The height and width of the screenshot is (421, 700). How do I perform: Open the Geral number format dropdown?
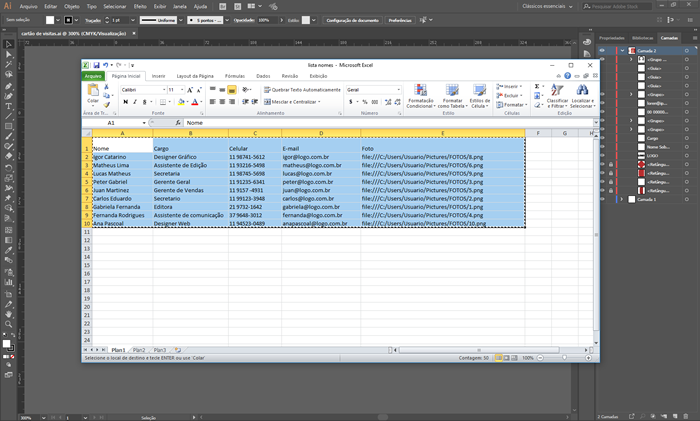coord(399,90)
